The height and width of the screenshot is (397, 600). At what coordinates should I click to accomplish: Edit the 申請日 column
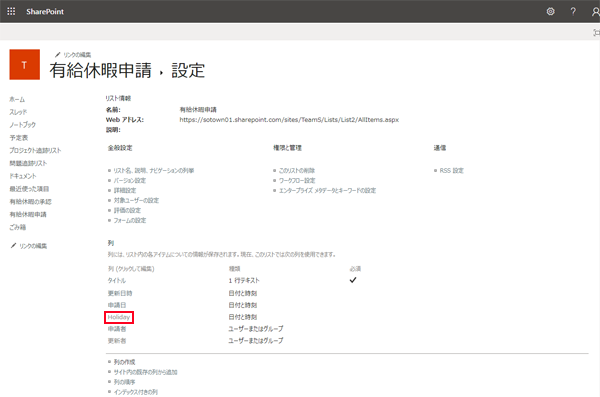(x=117, y=305)
